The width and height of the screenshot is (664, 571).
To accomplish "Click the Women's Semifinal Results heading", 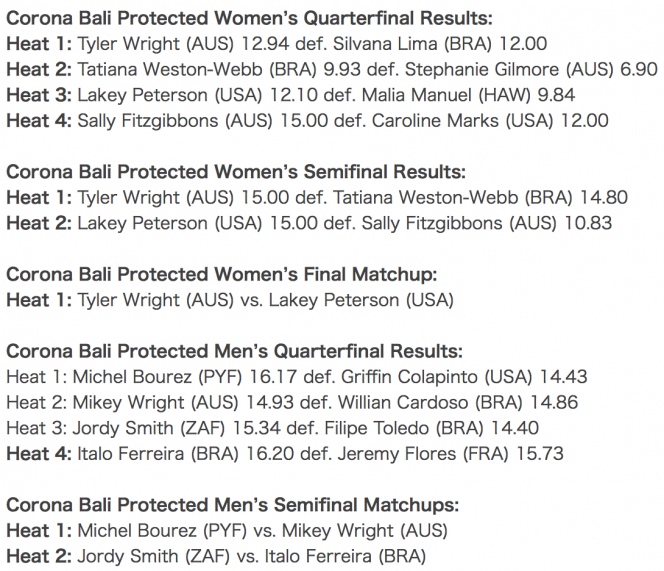I will [236, 172].
